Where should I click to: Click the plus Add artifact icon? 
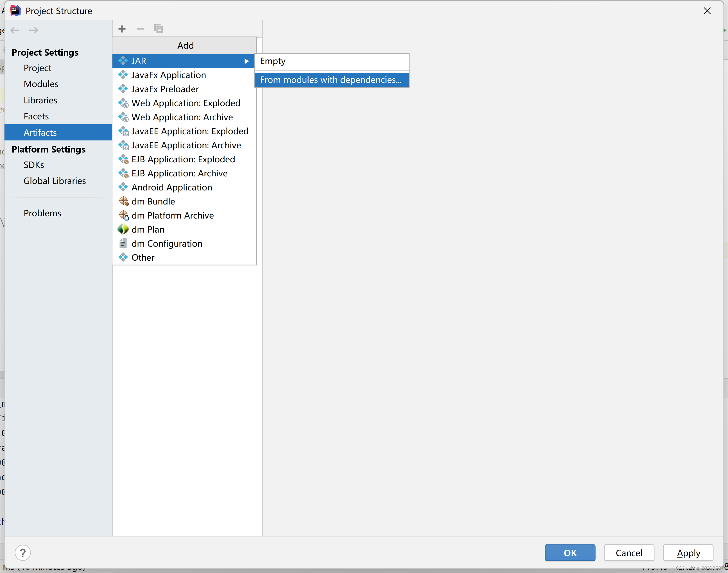coord(122,29)
